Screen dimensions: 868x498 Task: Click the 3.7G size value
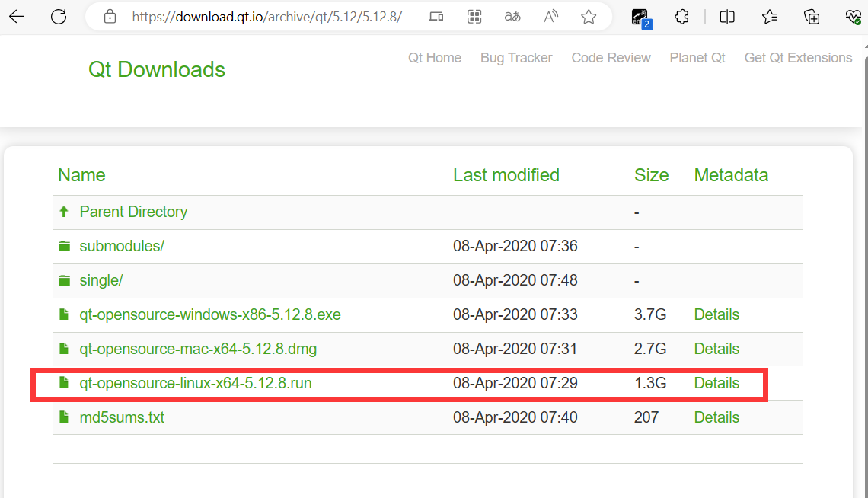click(x=650, y=314)
